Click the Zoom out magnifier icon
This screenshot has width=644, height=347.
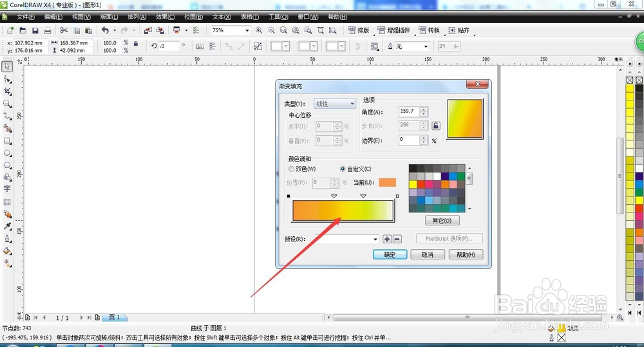coord(272,30)
